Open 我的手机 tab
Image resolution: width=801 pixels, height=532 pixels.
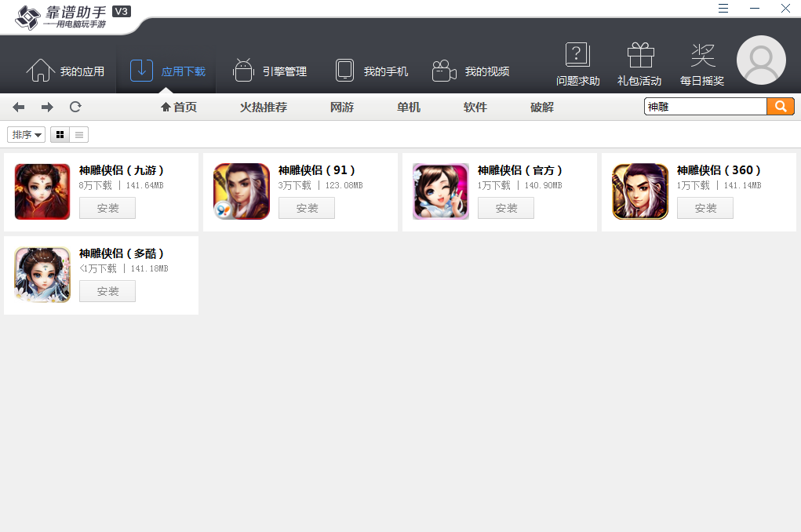[x=372, y=71]
